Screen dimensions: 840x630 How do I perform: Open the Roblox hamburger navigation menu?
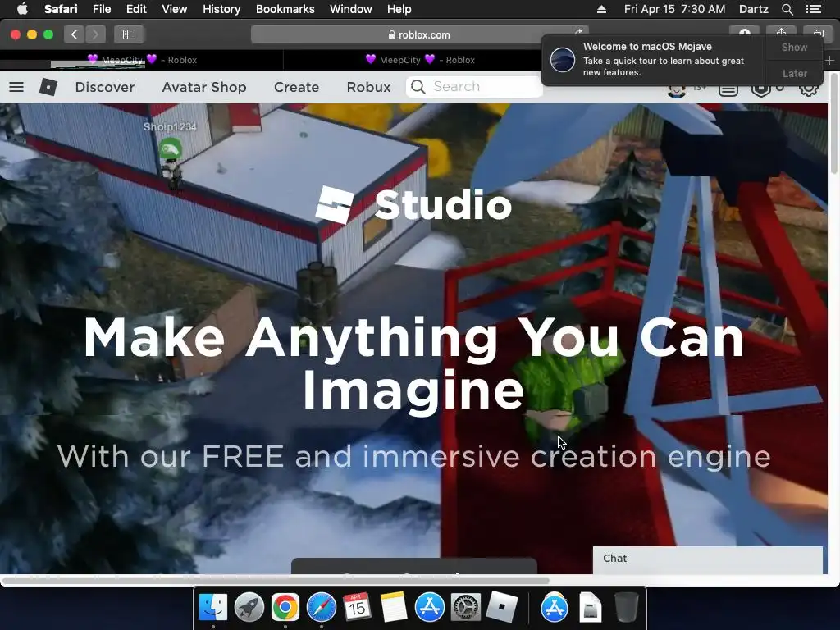coord(16,87)
